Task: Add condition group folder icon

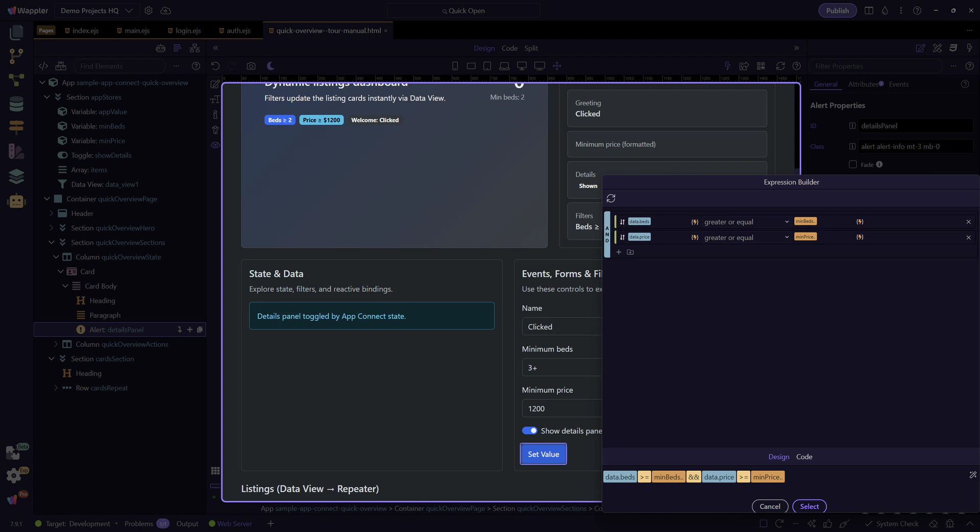Action: [630, 252]
